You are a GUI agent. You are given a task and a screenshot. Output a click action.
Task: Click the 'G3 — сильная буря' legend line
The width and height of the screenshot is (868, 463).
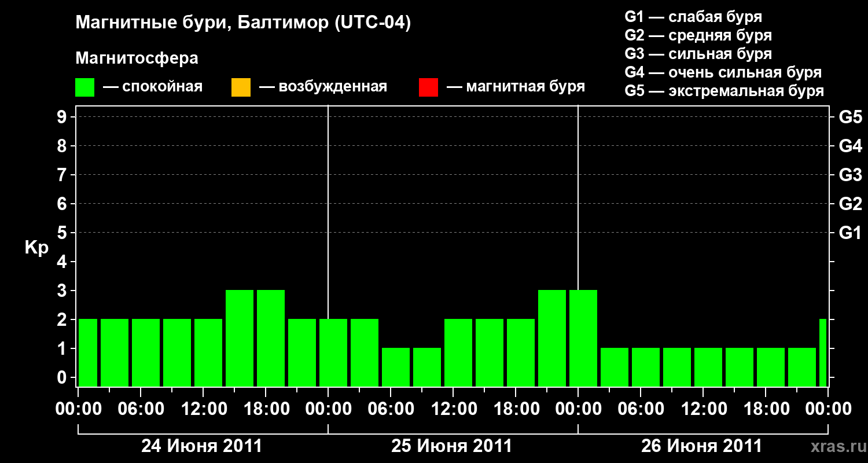tap(698, 54)
